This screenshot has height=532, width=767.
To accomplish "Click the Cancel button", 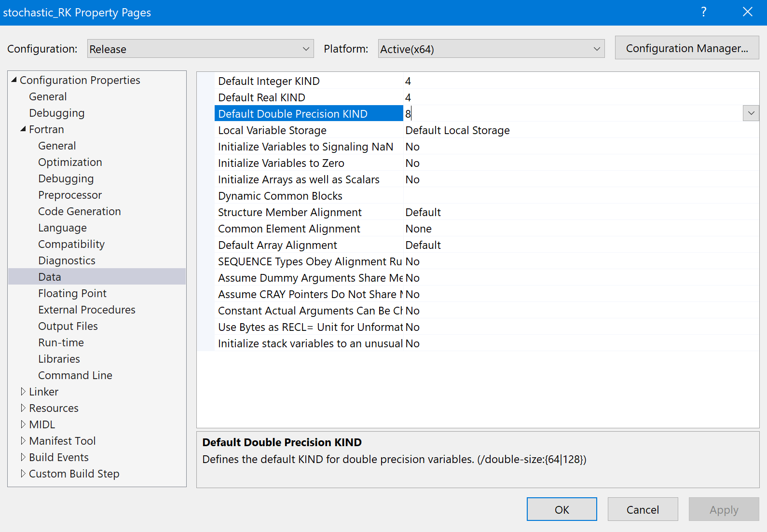I will pyautogui.click(x=643, y=509).
